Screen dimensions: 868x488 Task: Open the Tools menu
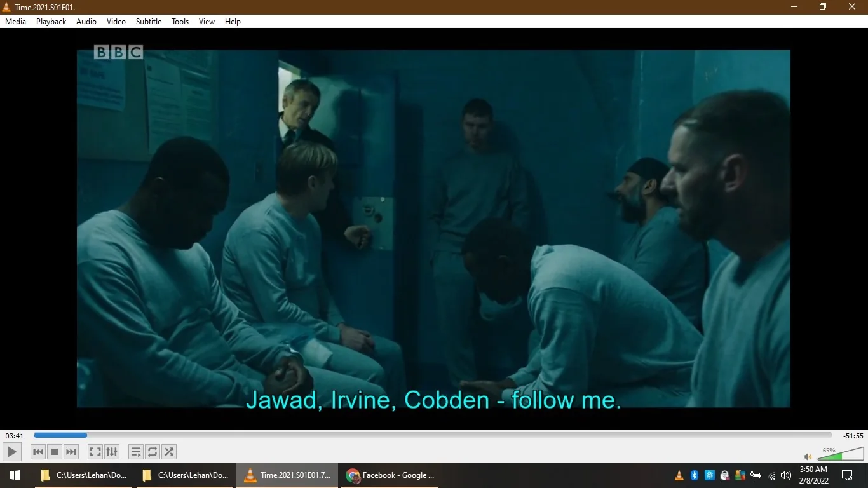pos(180,22)
